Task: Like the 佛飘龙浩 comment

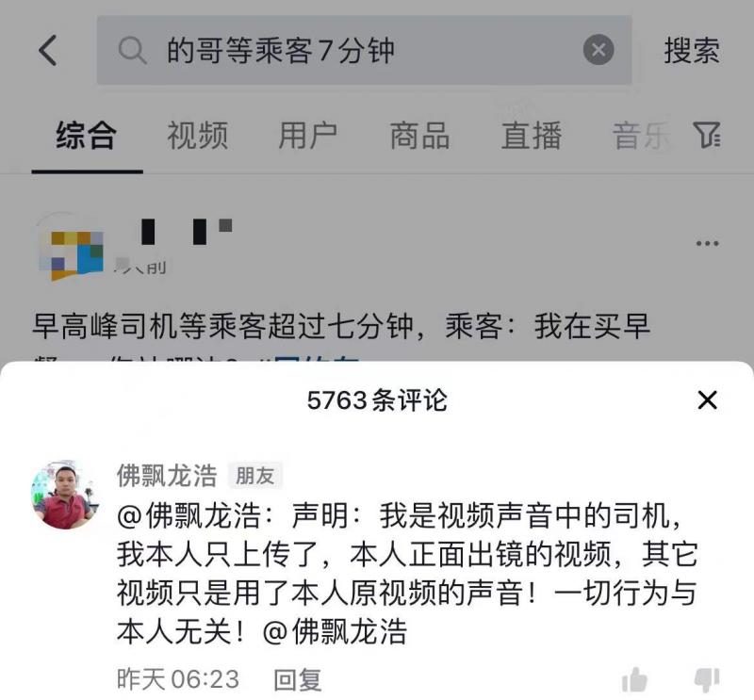Action: click(x=634, y=680)
